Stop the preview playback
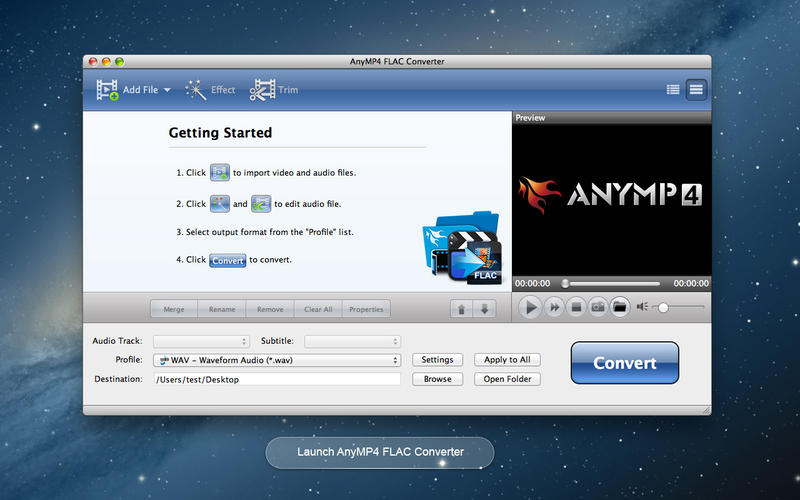The width and height of the screenshot is (800, 500). click(576, 307)
